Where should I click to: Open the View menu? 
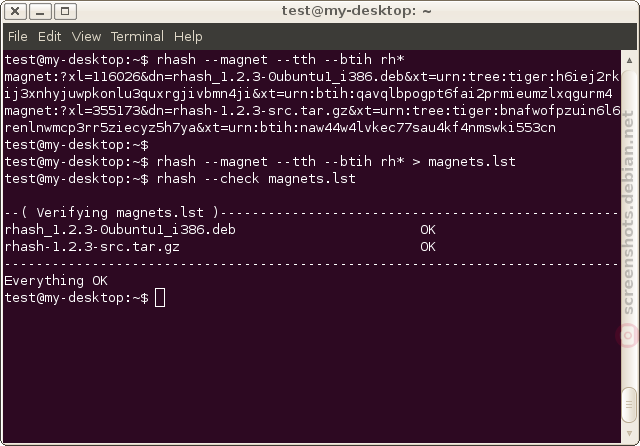point(86,37)
